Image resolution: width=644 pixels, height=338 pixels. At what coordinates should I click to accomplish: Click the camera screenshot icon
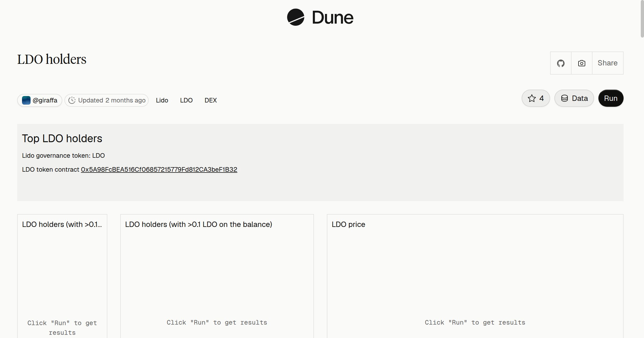tap(582, 63)
